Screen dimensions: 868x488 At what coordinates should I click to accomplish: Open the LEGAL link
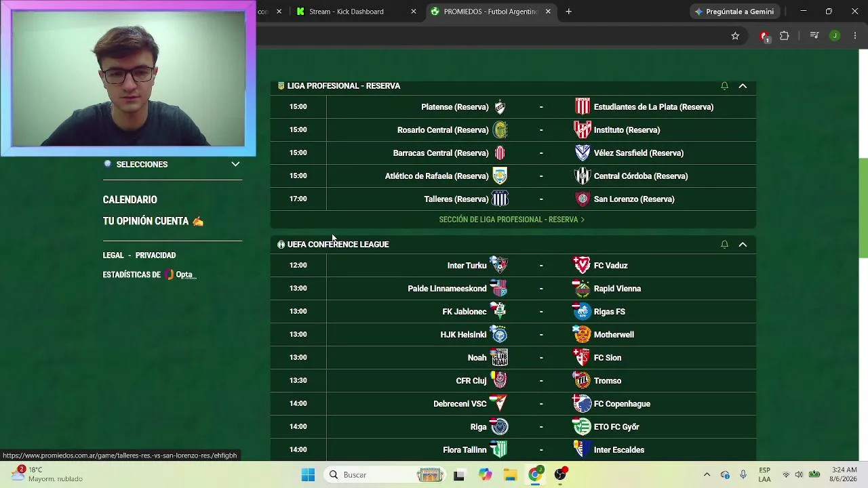tap(113, 256)
